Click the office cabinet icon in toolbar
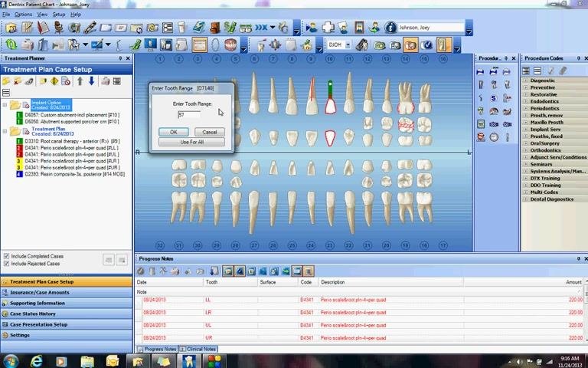Viewport: 588px width, 368px height. tap(215, 28)
